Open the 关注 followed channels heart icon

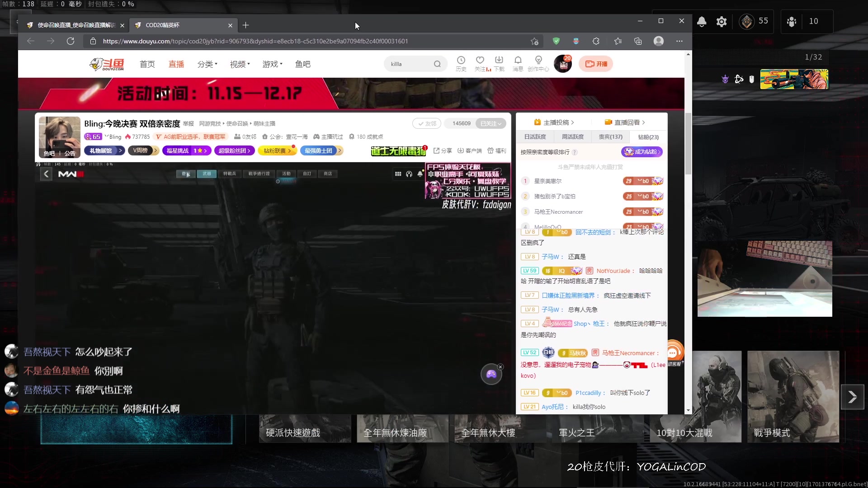481,64
